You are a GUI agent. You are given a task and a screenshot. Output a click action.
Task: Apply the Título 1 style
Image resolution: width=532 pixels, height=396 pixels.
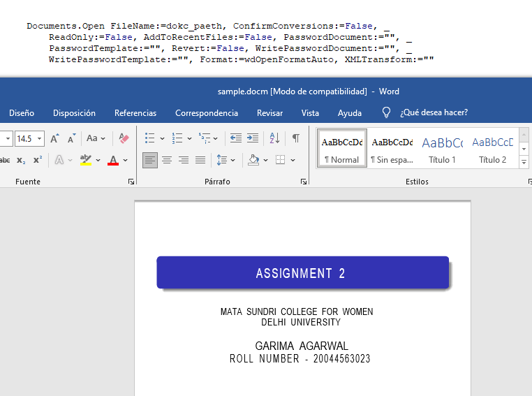point(442,148)
